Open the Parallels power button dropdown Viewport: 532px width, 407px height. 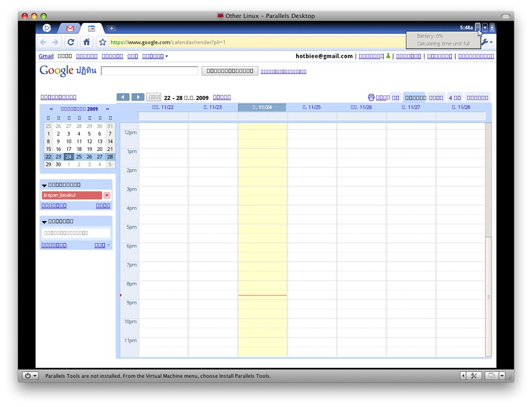(x=30, y=376)
